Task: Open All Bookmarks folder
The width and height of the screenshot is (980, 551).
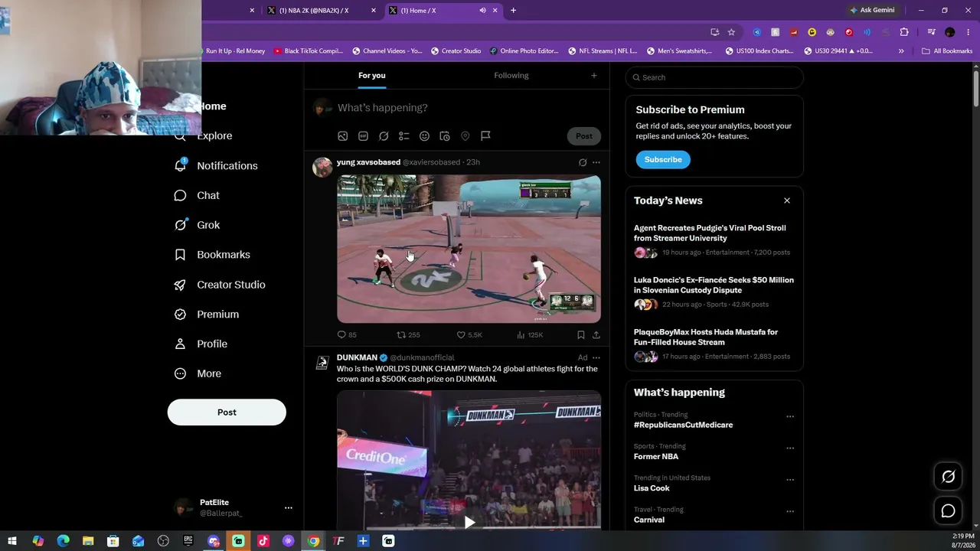Action: point(947,51)
